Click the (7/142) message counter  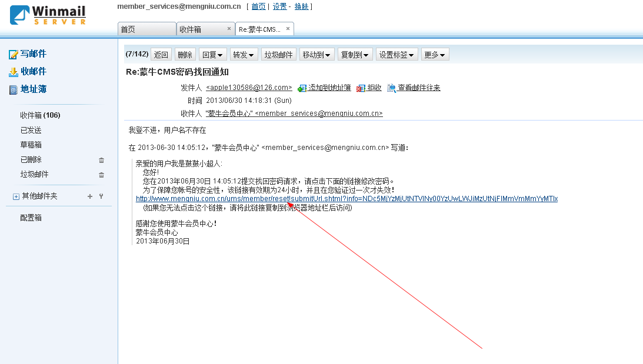[x=137, y=54]
